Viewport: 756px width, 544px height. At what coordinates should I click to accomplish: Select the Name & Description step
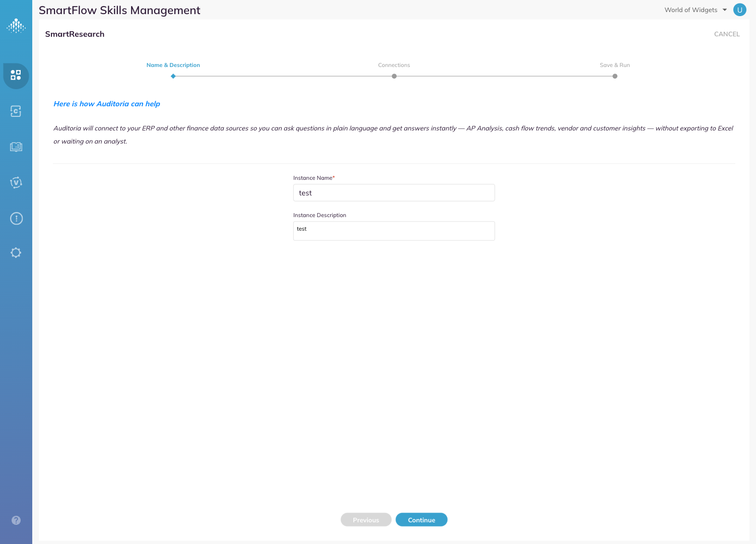(173, 65)
